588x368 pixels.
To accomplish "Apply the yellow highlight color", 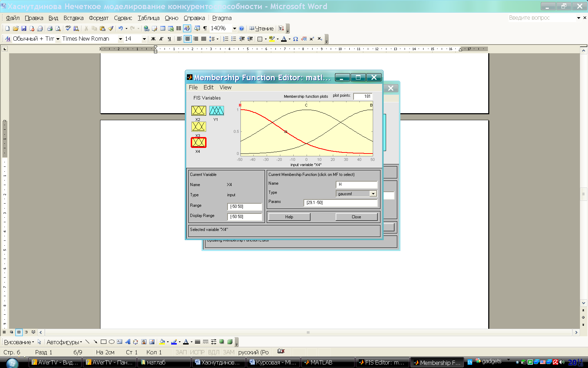I will (x=272, y=39).
